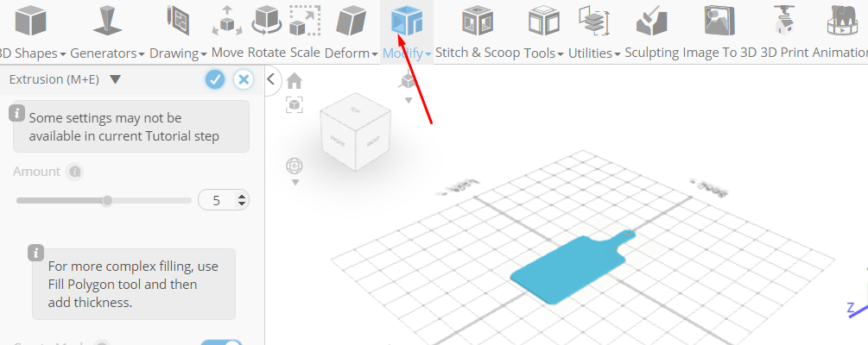
Task: Click the small perspective cube icon
Action: (409, 81)
